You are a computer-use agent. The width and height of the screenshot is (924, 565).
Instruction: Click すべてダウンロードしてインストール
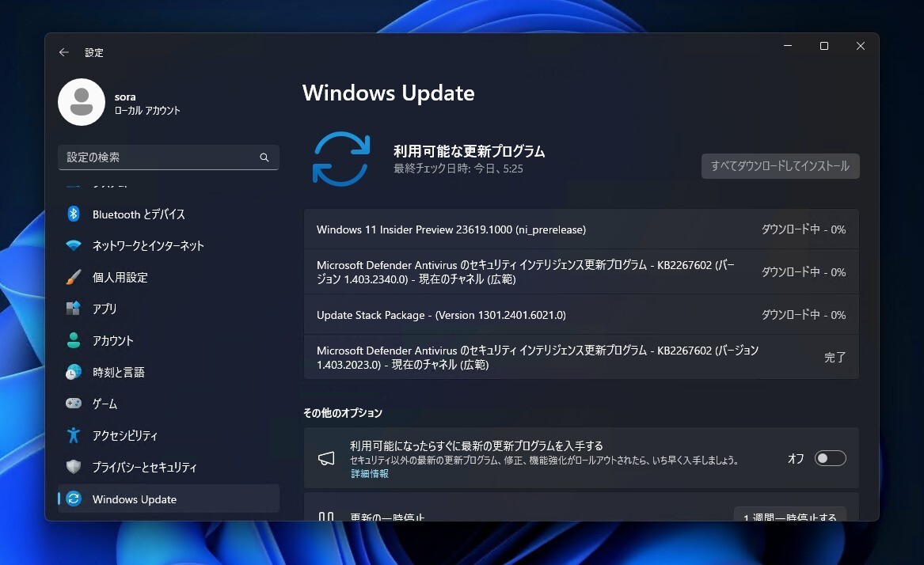[780, 166]
